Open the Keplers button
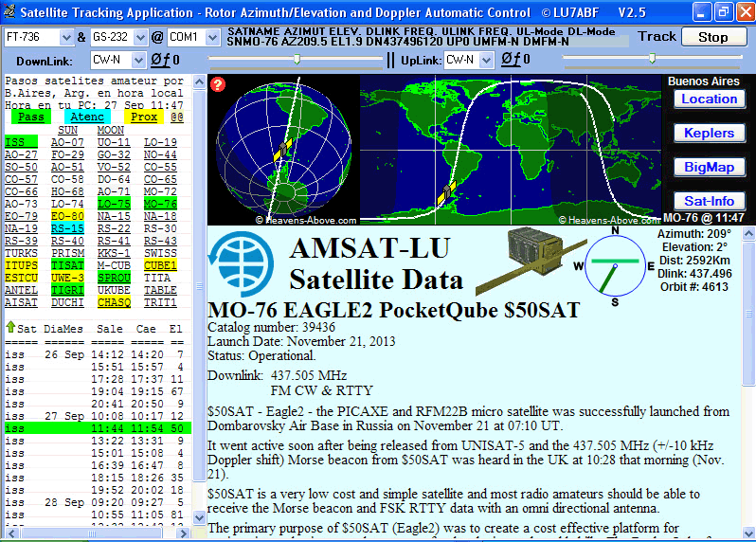Viewport: 756px width, 542px height. tap(710, 133)
